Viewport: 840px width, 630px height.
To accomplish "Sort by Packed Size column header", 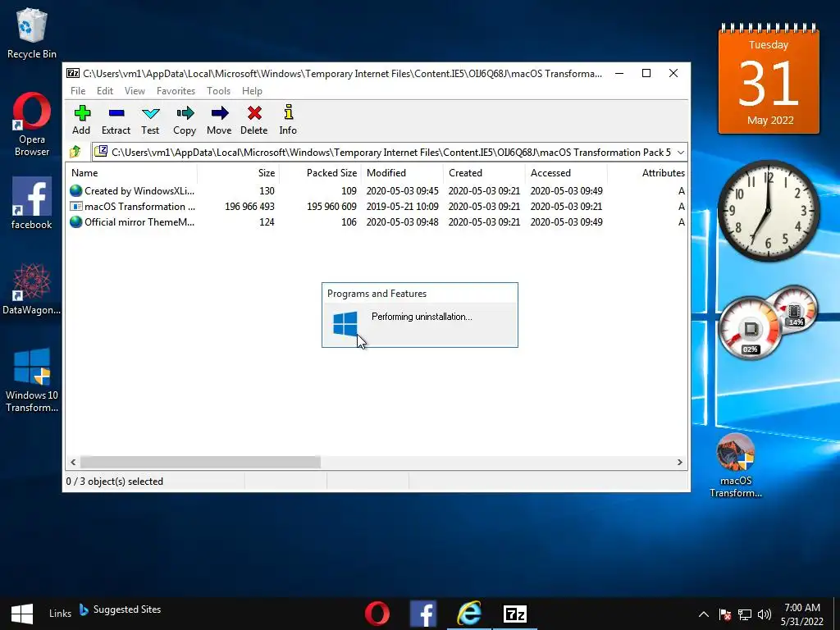I will point(321,173).
